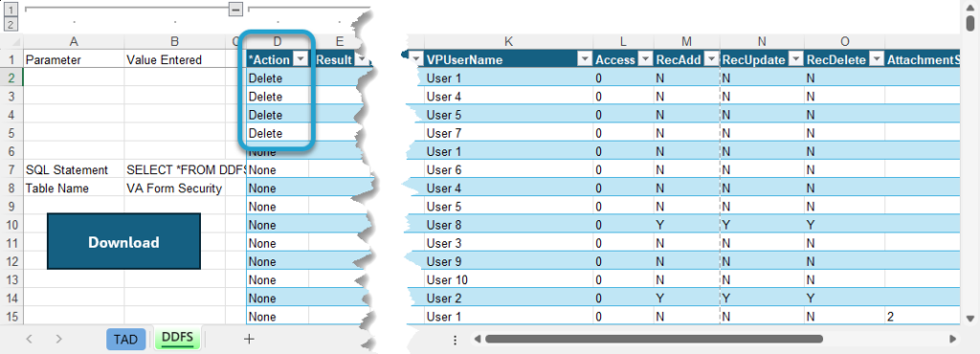The height and width of the screenshot is (354, 980).
Task: Select the None action cell in row 15
Action: 278,317
